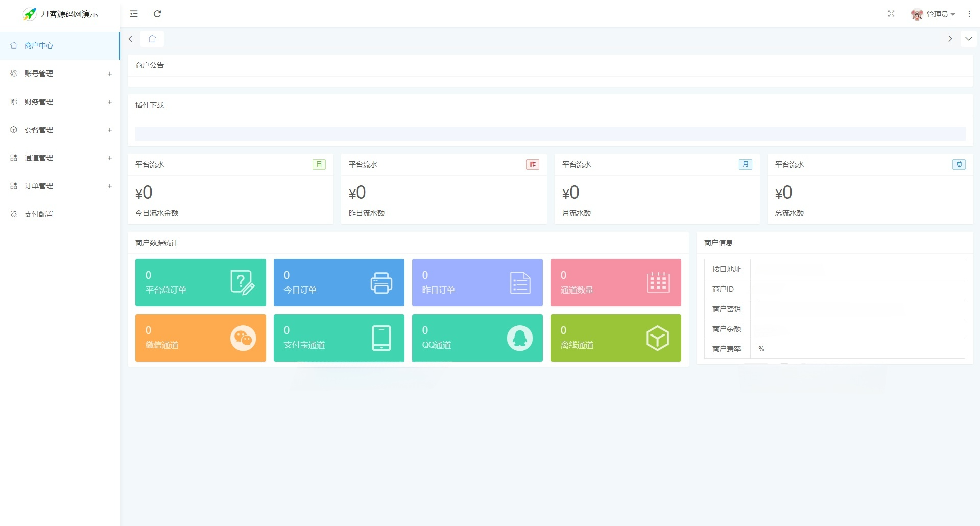Click the sidebar collapse icon

(134, 14)
